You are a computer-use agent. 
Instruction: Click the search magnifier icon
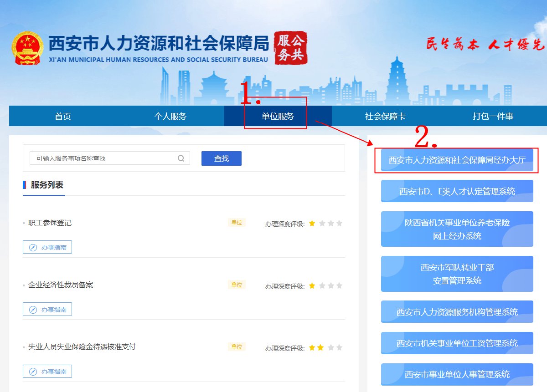(x=181, y=158)
